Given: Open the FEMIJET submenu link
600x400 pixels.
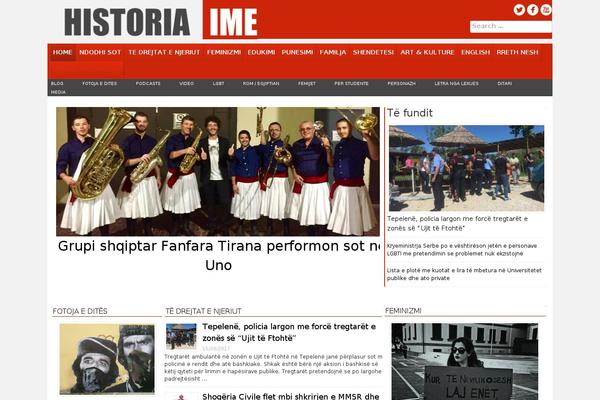Looking at the screenshot, I should (x=307, y=83).
